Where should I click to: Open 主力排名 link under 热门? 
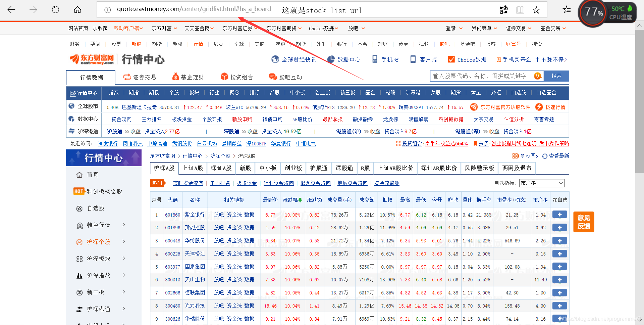220,183
